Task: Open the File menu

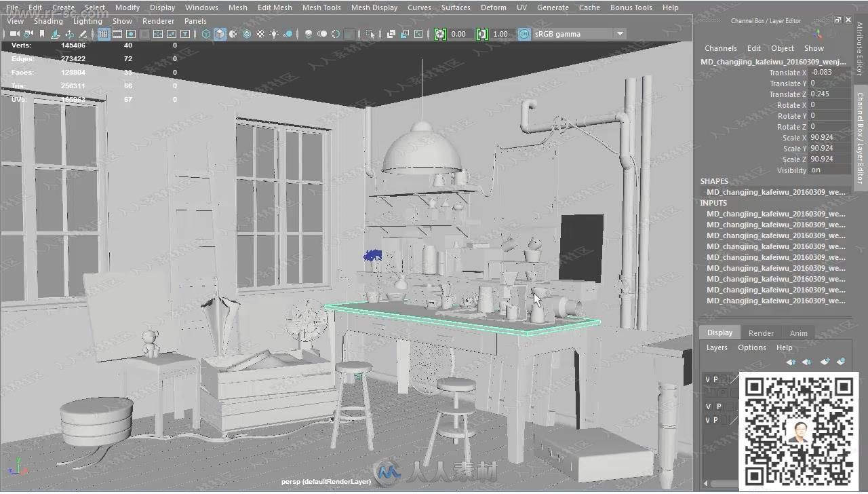Action: click(12, 7)
